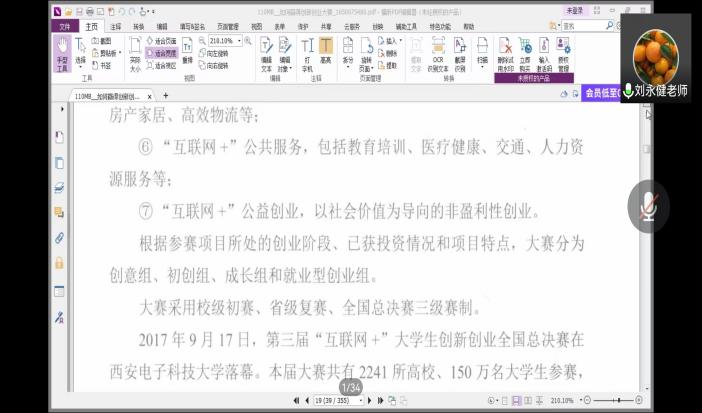Go to last page button

381,400
